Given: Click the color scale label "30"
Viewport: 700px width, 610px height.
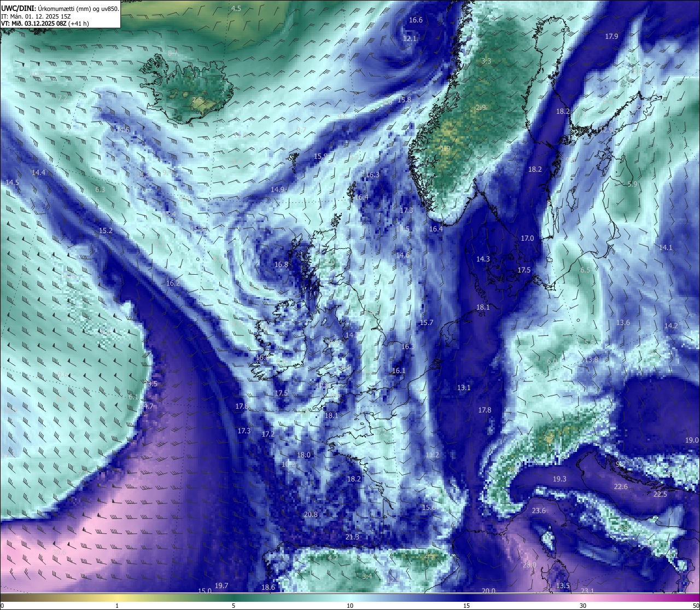Looking at the screenshot, I should (583, 606).
